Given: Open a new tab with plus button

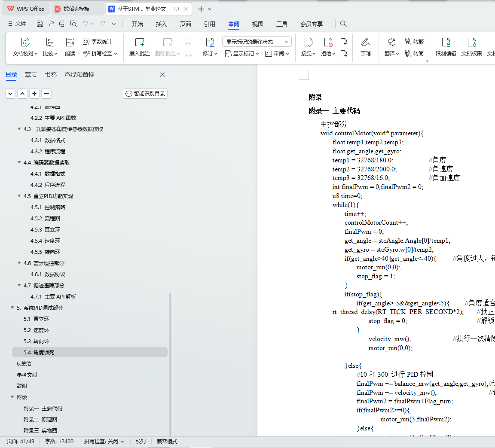Looking at the screenshot, I should click(201, 9).
